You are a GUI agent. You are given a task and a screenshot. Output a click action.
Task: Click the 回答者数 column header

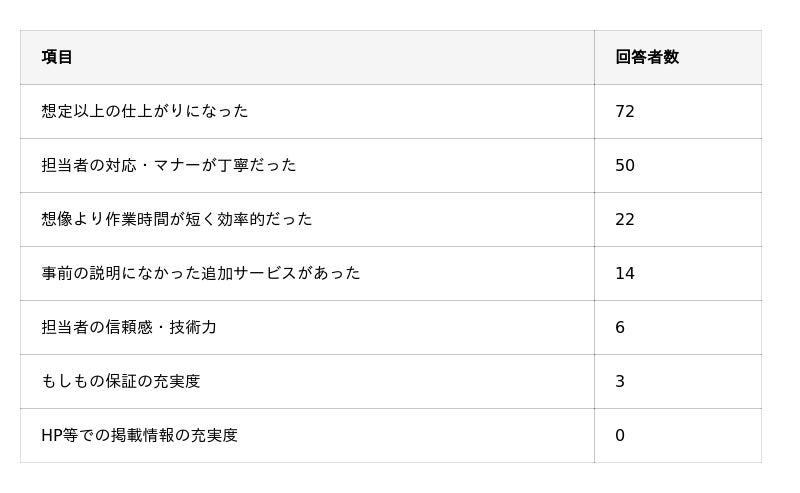(647, 57)
